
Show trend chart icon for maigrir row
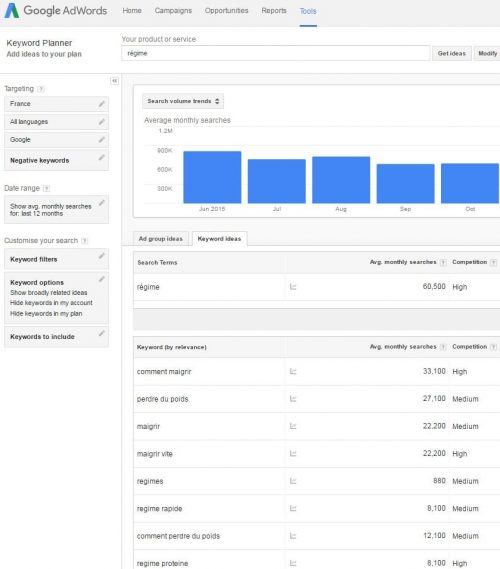(x=293, y=426)
